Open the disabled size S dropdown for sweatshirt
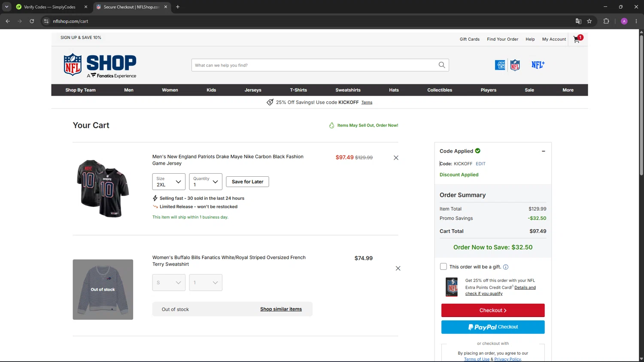Viewport: 644px width, 362px height. pyautogui.click(x=169, y=283)
